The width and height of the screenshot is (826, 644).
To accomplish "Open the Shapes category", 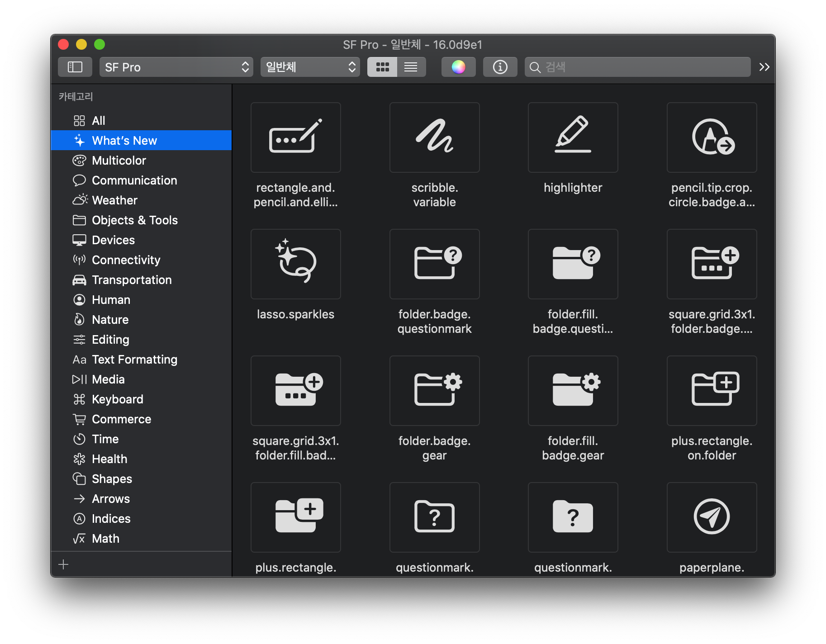I will [x=141, y=479].
